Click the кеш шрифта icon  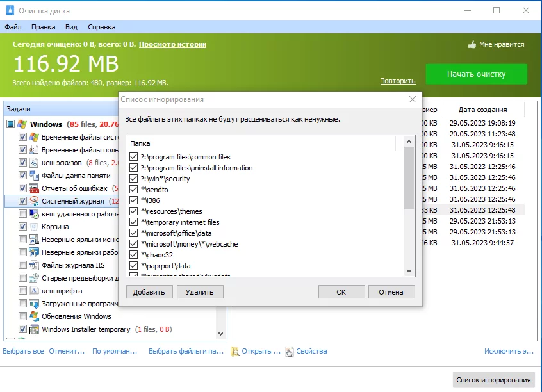pyautogui.click(x=34, y=291)
